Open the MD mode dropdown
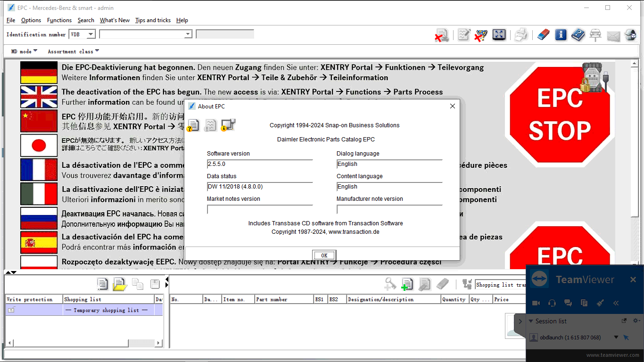This screenshot has height=362, width=644. [24, 51]
